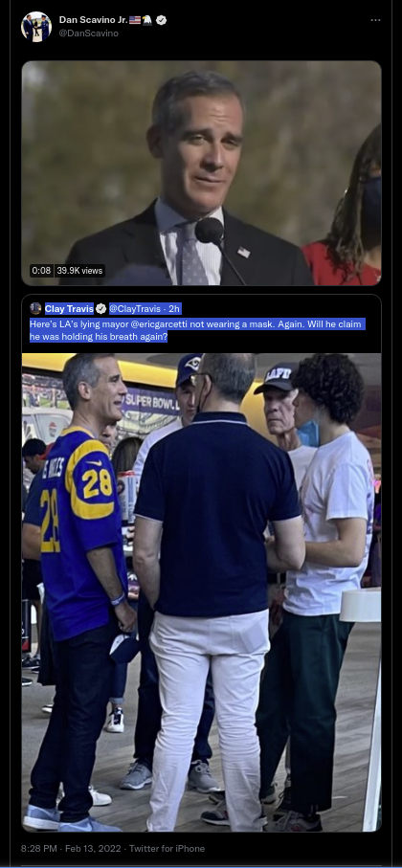402x868 pixels.
Task: Click Dan Scavino's profile avatar
Action: 36,26
